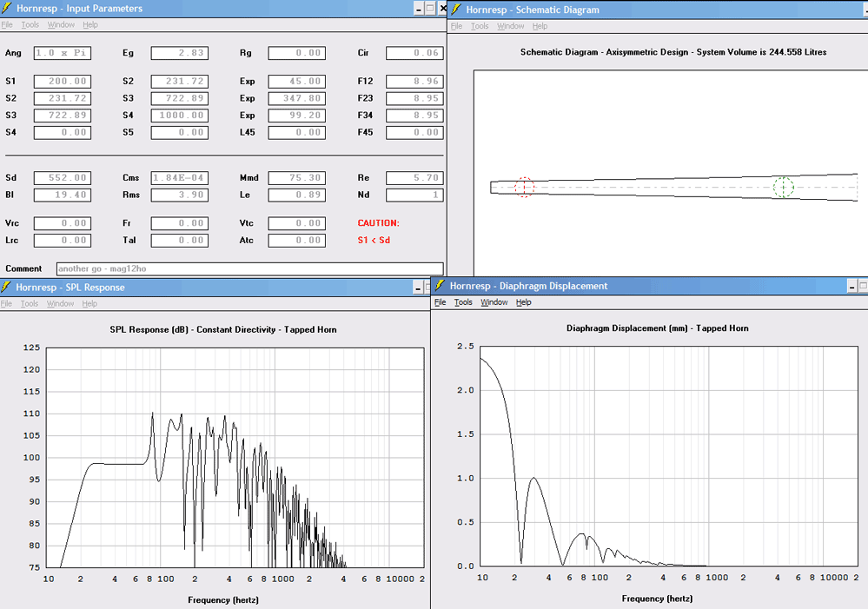Click the Exp field showing 99.20
The image size is (868, 609).
297,116
